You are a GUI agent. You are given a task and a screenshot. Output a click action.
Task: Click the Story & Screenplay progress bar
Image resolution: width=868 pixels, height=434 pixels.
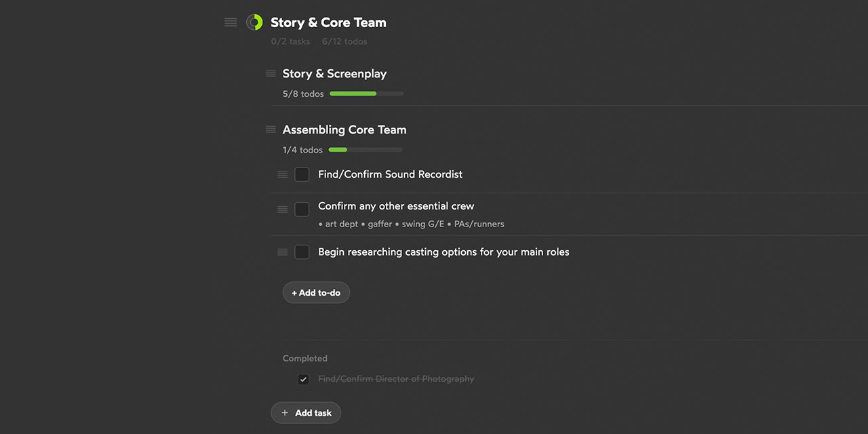pos(366,94)
